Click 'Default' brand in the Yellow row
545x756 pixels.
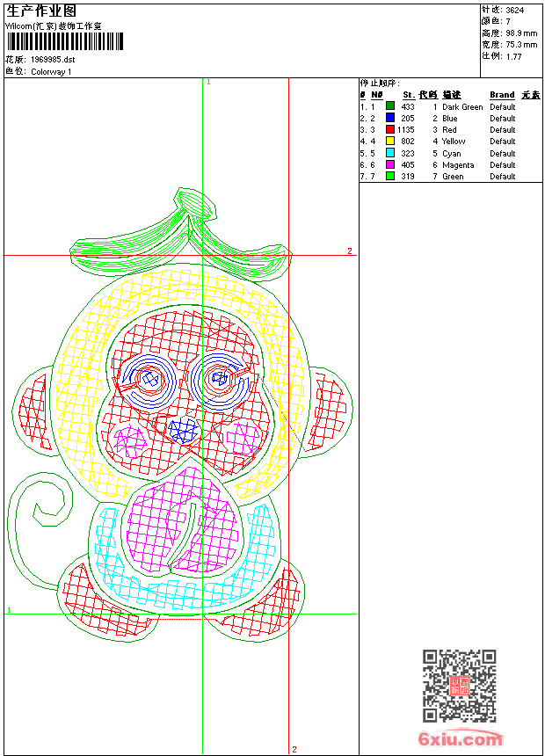point(502,142)
